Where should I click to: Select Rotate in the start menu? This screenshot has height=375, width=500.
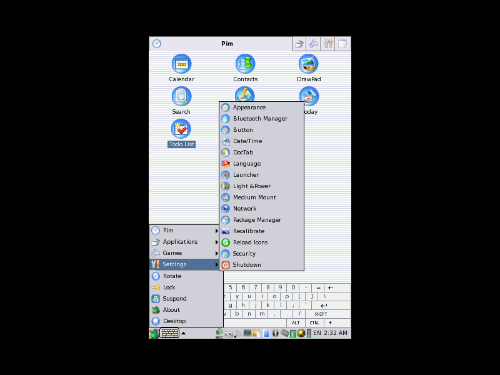[x=186, y=276]
